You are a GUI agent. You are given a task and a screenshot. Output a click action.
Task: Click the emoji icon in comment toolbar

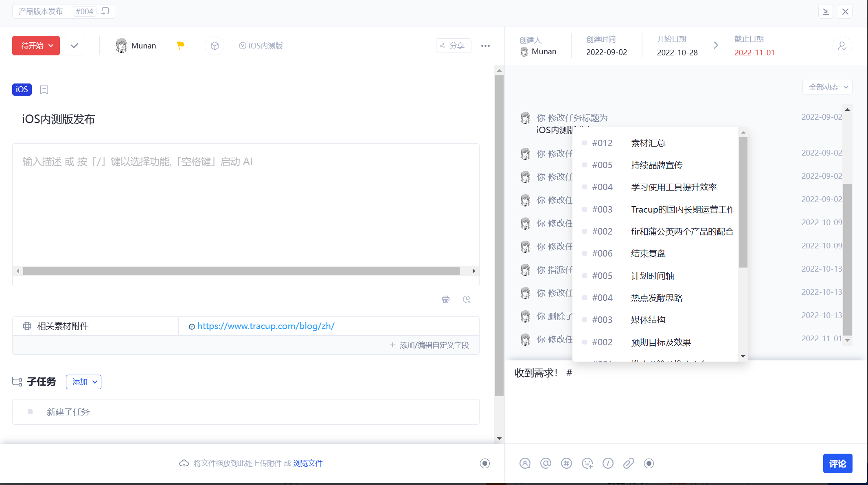click(x=587, y=463)
